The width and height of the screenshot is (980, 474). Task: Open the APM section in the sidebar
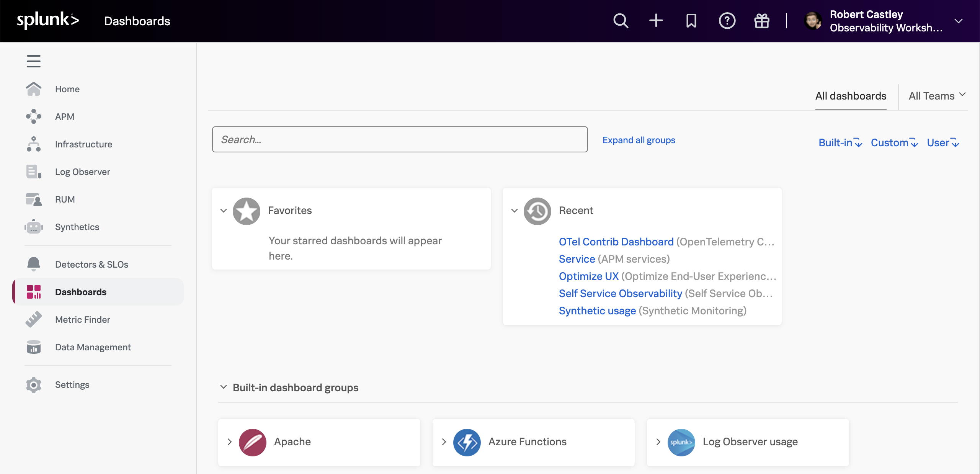click(x=65, y=116)
